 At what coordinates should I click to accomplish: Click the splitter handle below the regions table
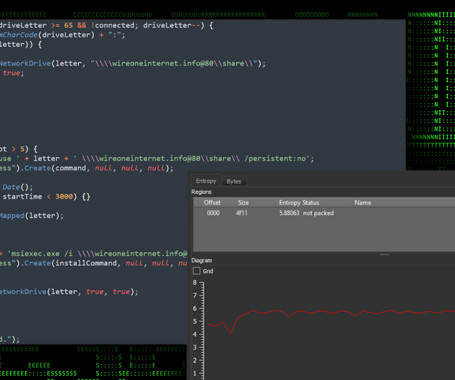tap(384, 254)
